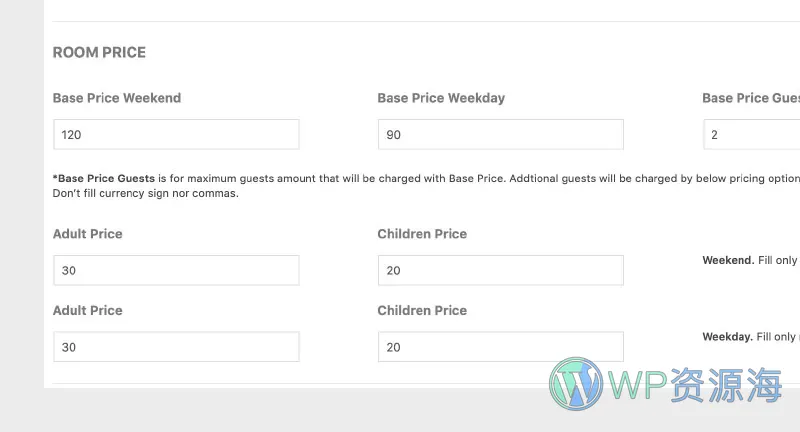Viewport: 800px width, 432px height.
Task: Click the upper Children Price label
Action: [422, 234]
